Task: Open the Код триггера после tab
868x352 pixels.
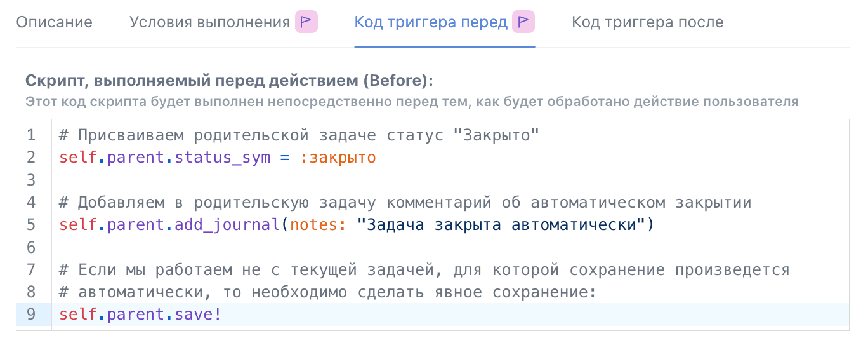Action: coord(647,23)
